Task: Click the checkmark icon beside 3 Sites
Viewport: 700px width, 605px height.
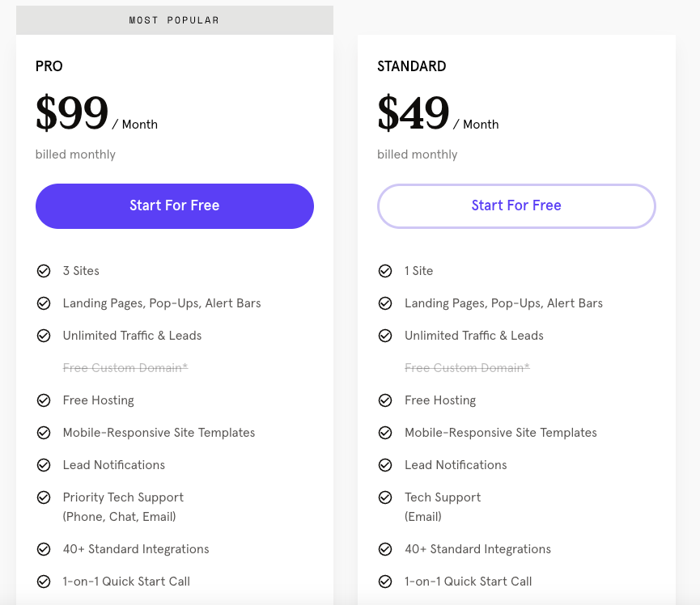Action: pyautogui.click(x=44, y=271)
